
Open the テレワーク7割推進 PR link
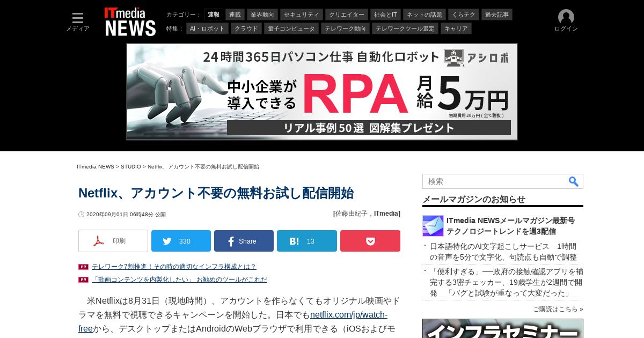(174, 267)
